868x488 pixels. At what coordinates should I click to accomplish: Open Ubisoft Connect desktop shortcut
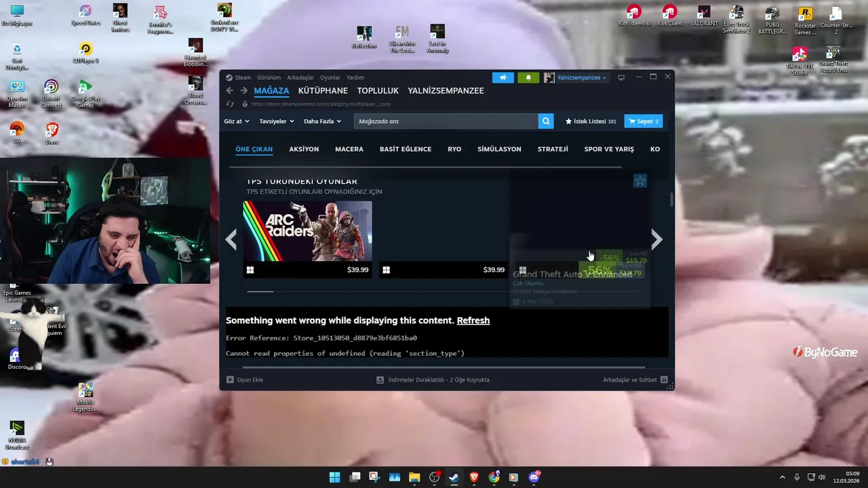pos(51,94)
